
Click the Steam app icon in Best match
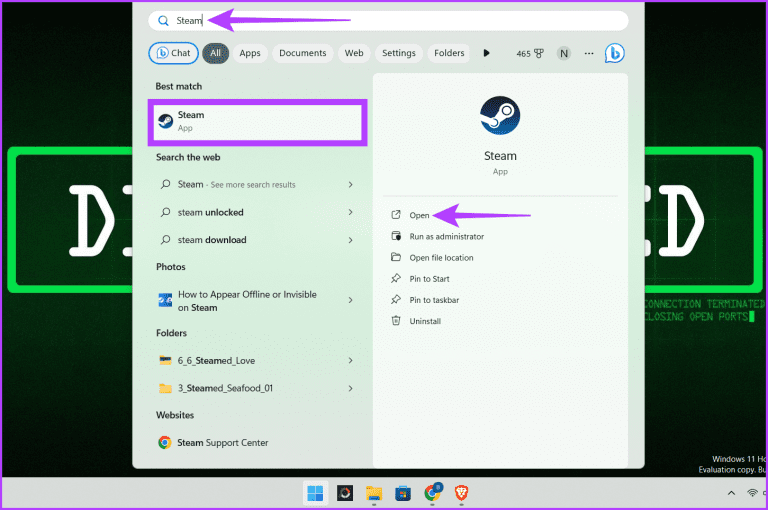point(166,121)
